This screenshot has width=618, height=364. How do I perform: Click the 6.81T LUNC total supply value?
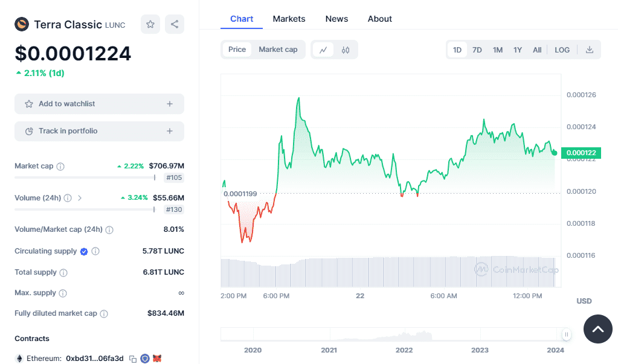pos(164,272)
